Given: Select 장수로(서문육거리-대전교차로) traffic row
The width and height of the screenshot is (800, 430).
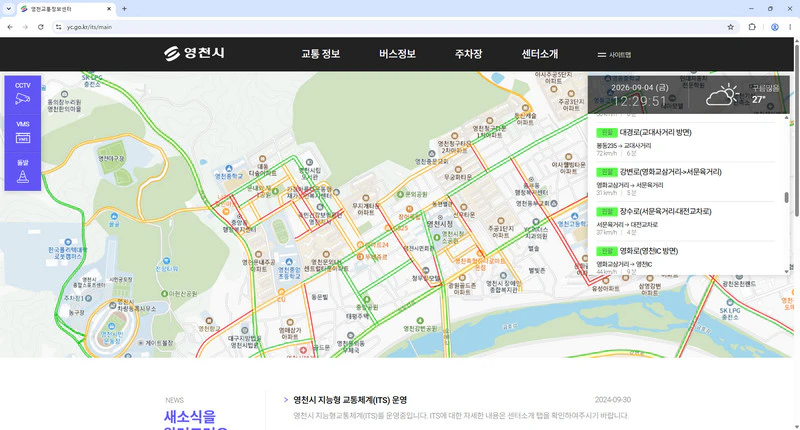Looking at the screenshot, I should pos(685,221).
